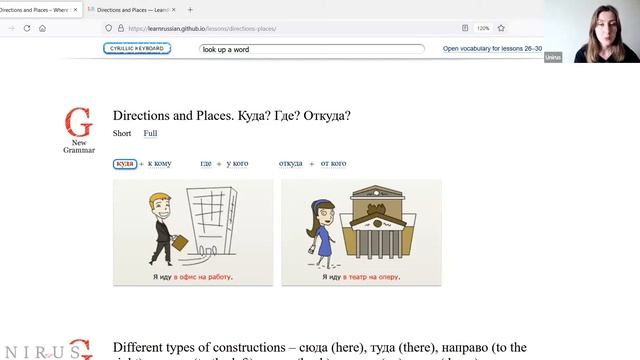This screenshot has height=360, width=640.
Task: Click the caption Я иду в офис на работу
Action: (x=193, y=277)
